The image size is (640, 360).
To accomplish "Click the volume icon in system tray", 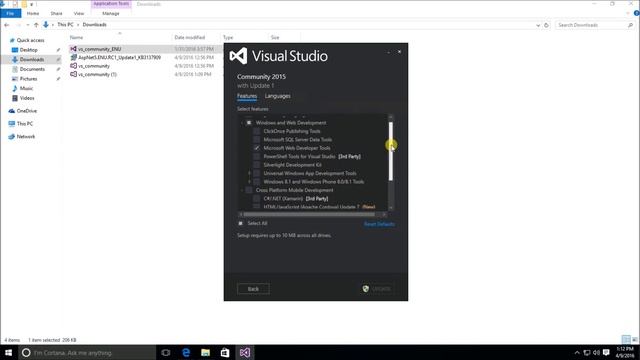I will (596, 353).
